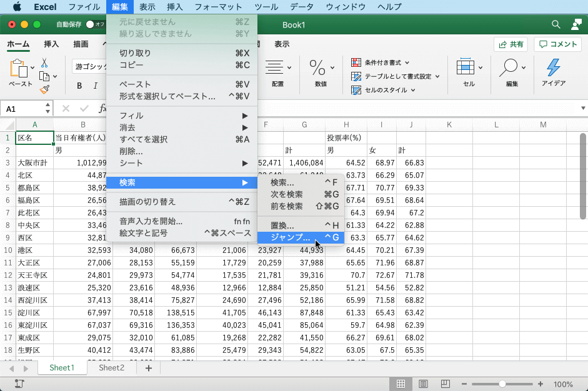This screenshot has height=391, width=588.
Task: Open the 配置 alignment icon
Action: (x=274, y=67)
